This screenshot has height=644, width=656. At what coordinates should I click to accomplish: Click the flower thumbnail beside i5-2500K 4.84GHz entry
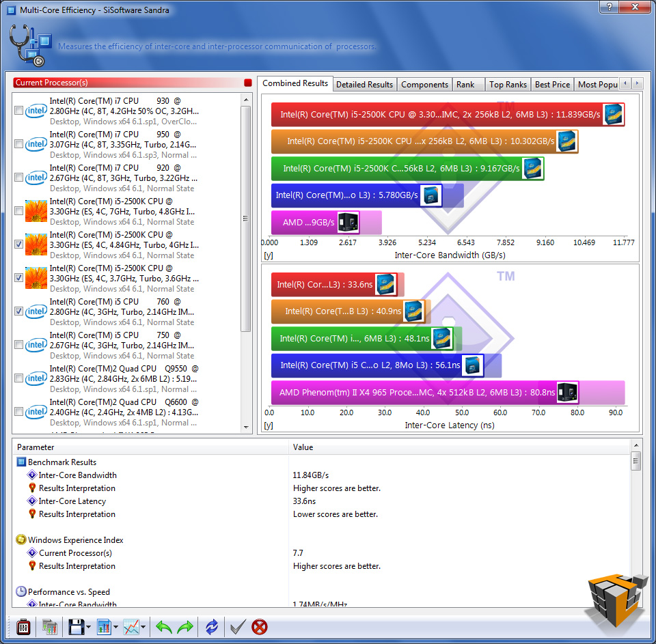(x=36, y=244)
